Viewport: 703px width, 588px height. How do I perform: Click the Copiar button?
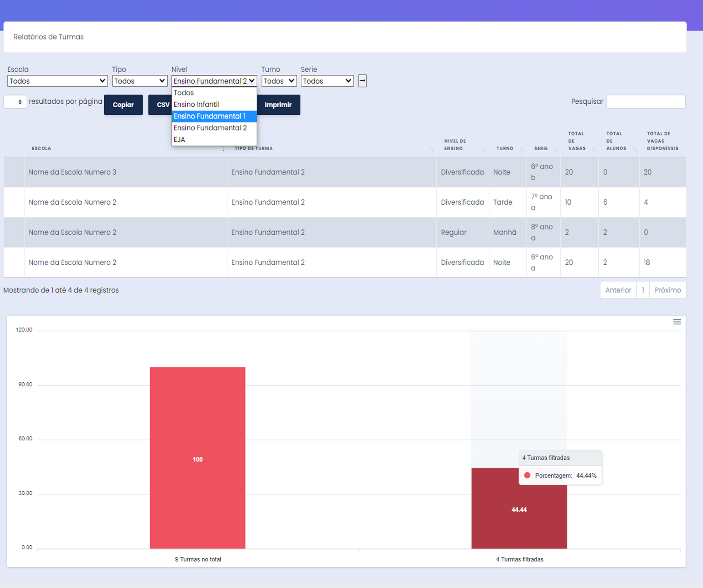pos(123,105)
